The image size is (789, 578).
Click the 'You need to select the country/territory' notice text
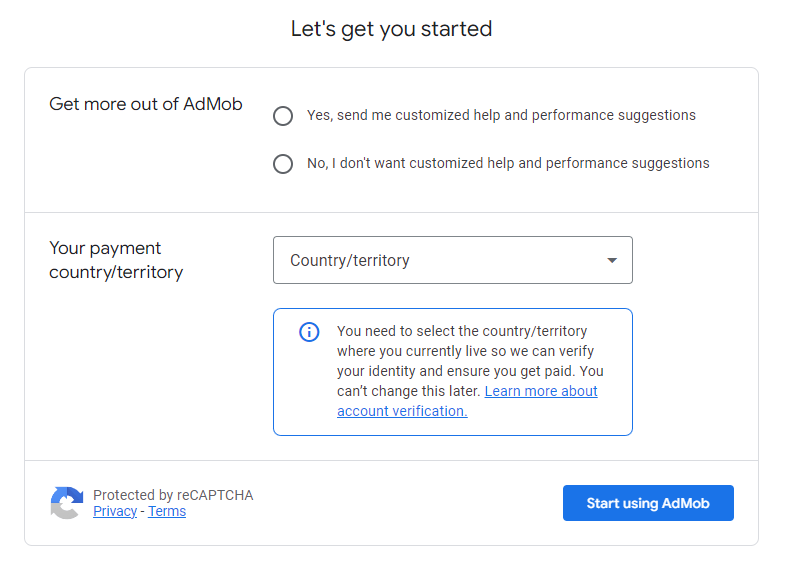point(462,331)
